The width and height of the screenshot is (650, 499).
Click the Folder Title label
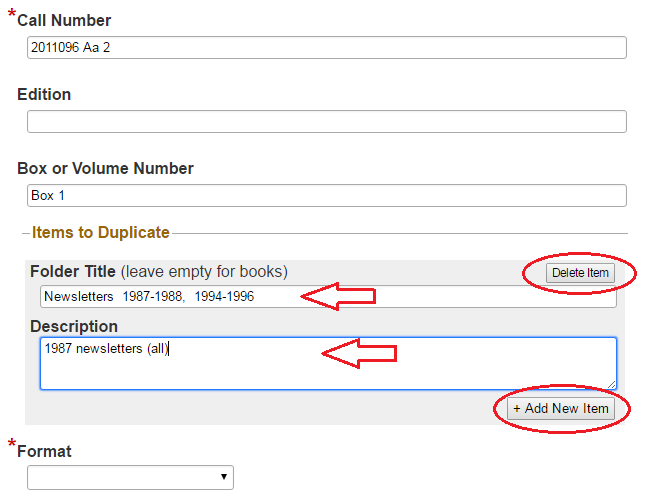point(73,271)
